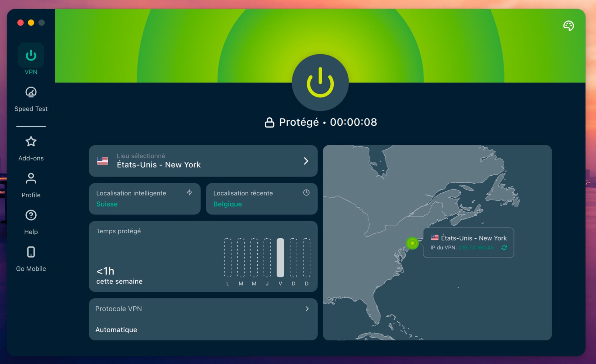This screenshot has width=596, height=364.
Task: Select Friday's bar in the Temps protégé chart
Action: coord(280,258)
